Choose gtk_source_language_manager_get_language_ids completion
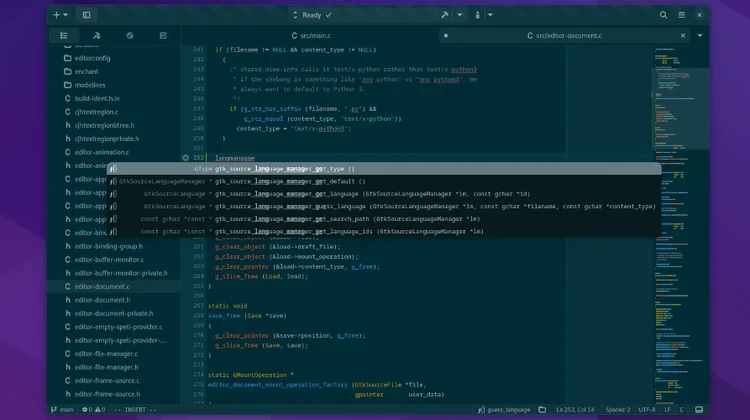Viewport: 750px width, 420px height. click(384, 231)
